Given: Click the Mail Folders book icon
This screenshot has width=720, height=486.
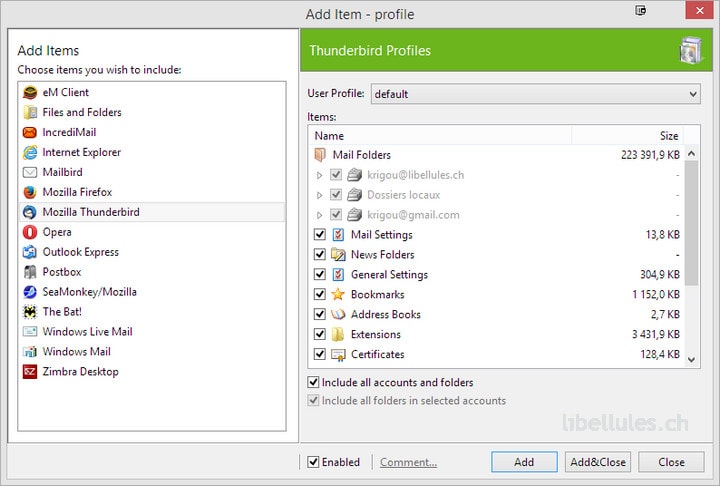Looking at the screenshot, I should [320, 155].
